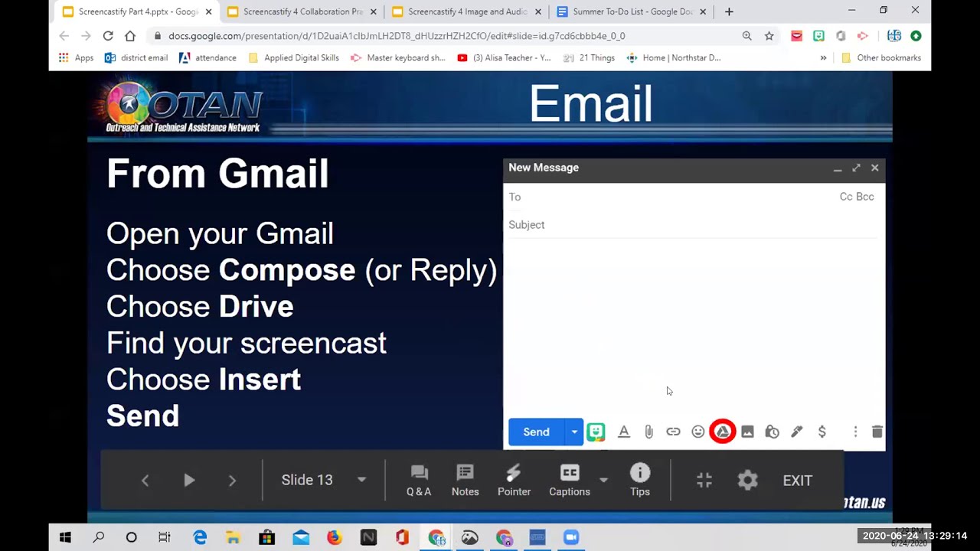Click the Bcc link in New Message
Viewport: 980px width, 551px height.
[865, 197]
